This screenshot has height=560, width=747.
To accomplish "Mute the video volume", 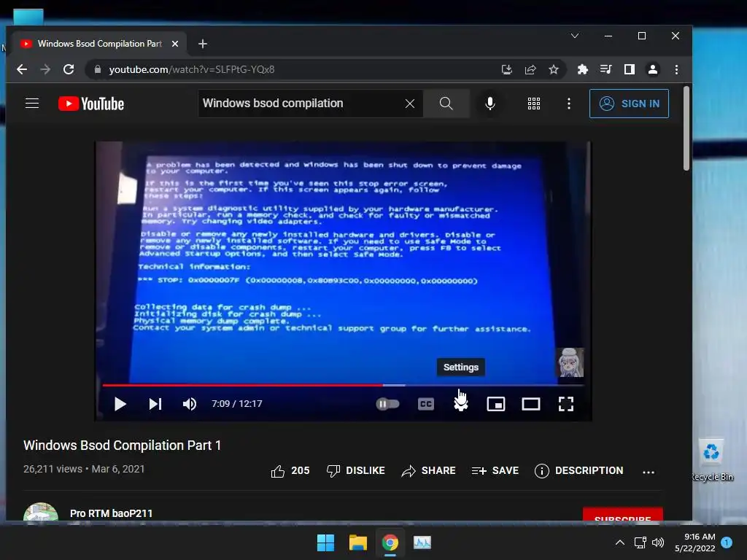I will tap(189, 404).
